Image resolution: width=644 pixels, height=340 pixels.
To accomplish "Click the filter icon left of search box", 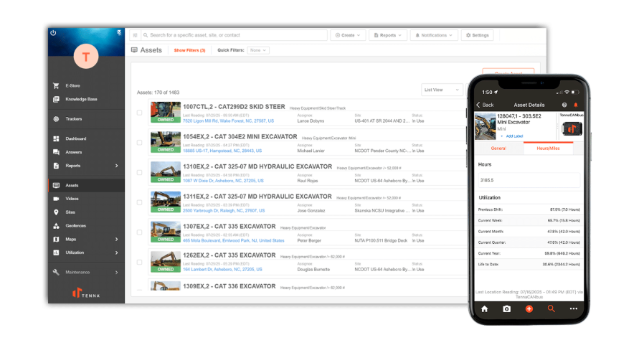I will 135,35.
